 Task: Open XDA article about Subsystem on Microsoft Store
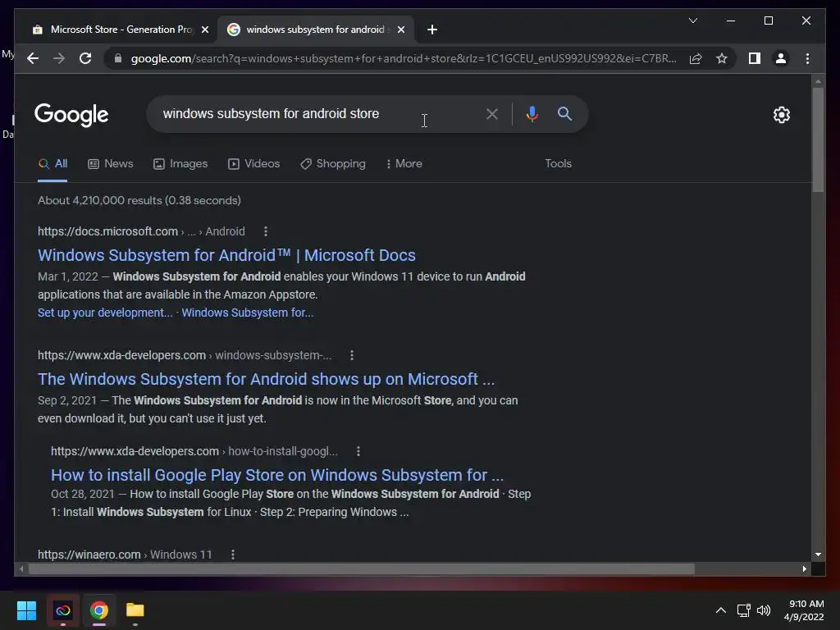coord(267,379)
